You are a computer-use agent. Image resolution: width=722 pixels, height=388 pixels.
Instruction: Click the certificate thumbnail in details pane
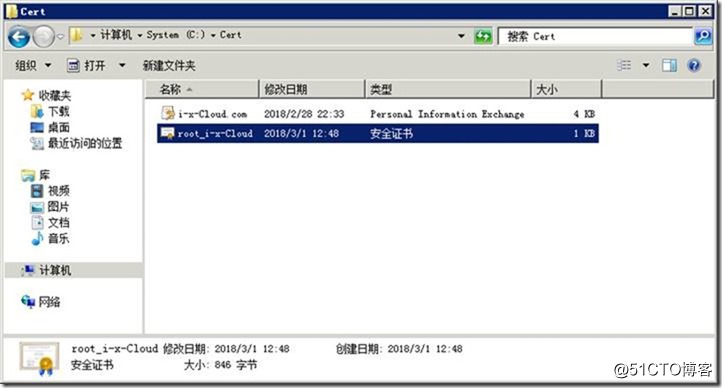click(39, 358)
